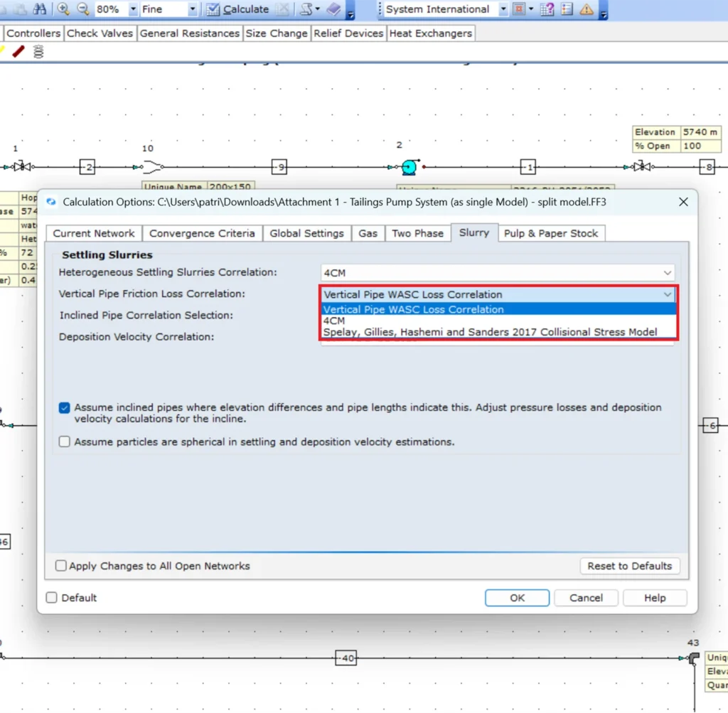The width and height of the screenshot is (728, 713).
Task: Switch to the Two Phase tab
Action: tap(418, 232)
